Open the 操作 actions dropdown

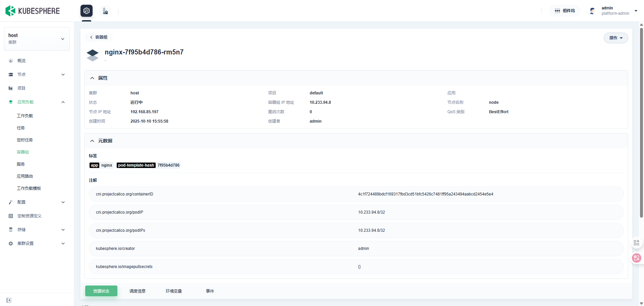click(616, 38)
